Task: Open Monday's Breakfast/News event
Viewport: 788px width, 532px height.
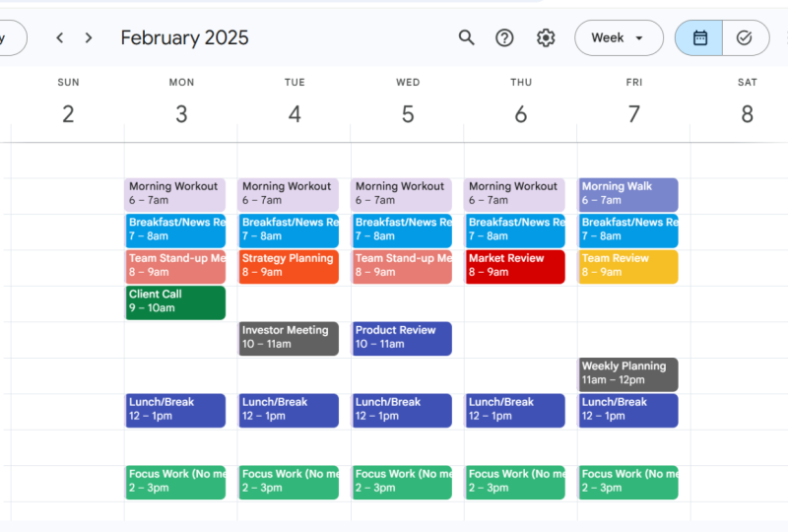Action: [175, 231]
